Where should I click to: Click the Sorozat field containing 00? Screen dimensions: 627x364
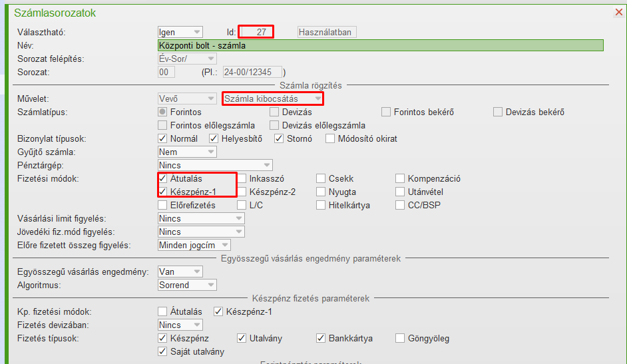click(166, 72)
